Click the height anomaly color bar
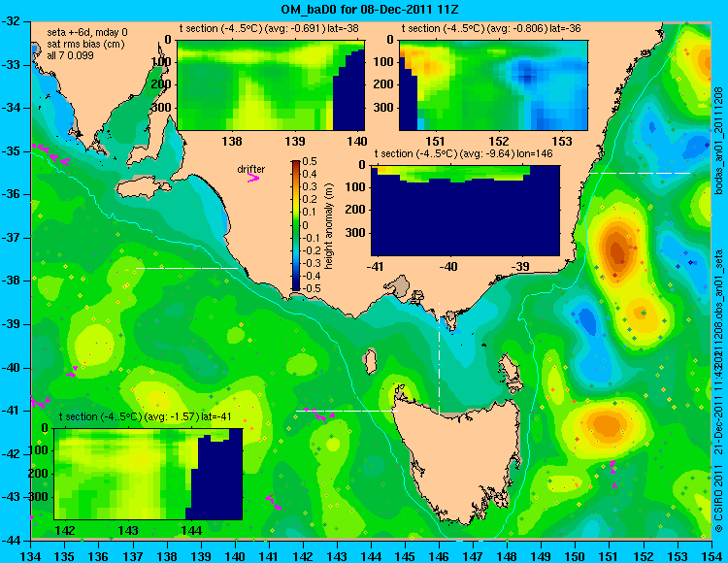The height and width of the screenshot is (563, 728). point(295,225)
